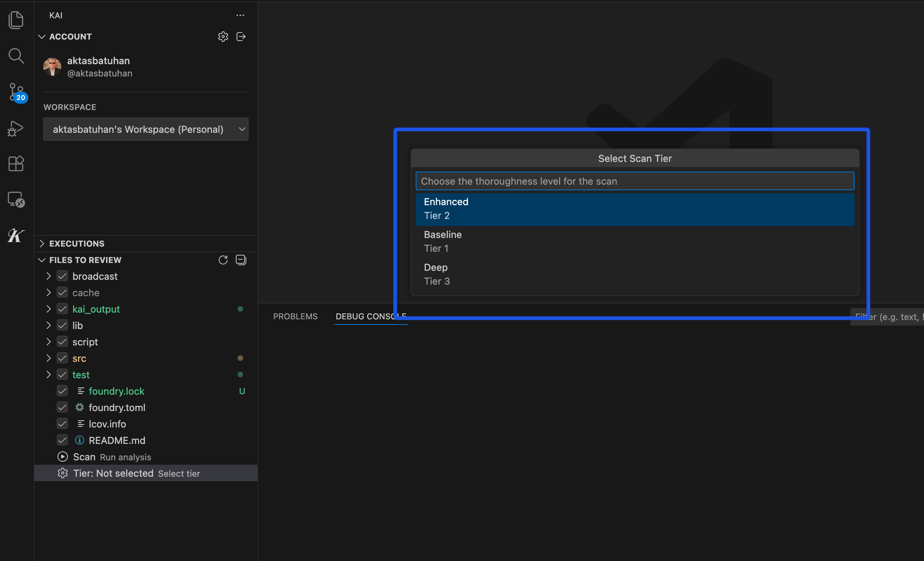Click collapse all icon in Files to Review
Screen dimensions: 924x561
point(241,260)
